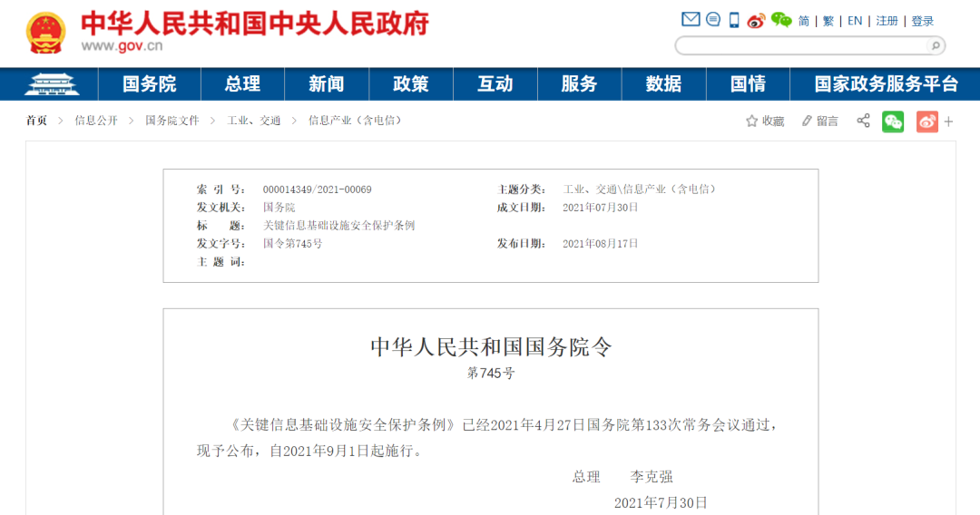Open the 数据 menu
980x515 pixels.
(x=663, y=84)
